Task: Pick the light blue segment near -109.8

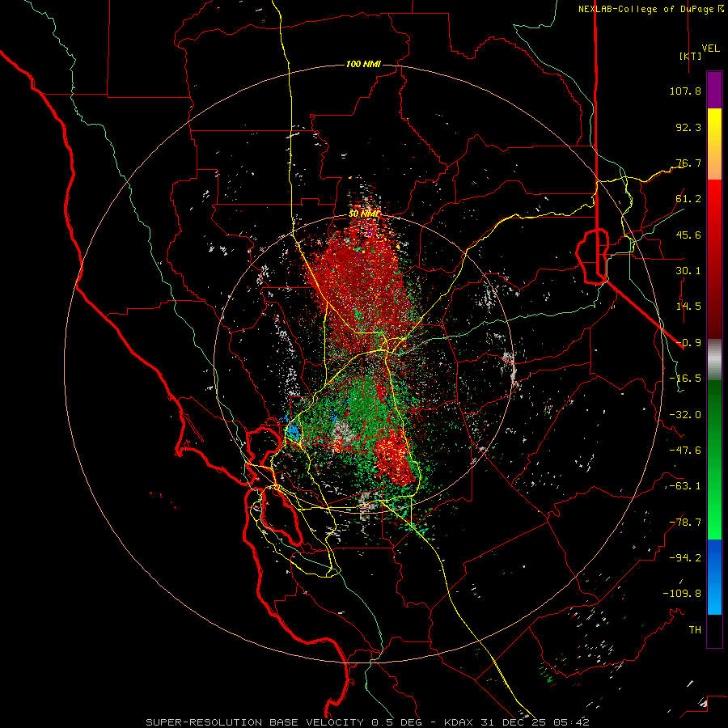Action: click(714, 598)
